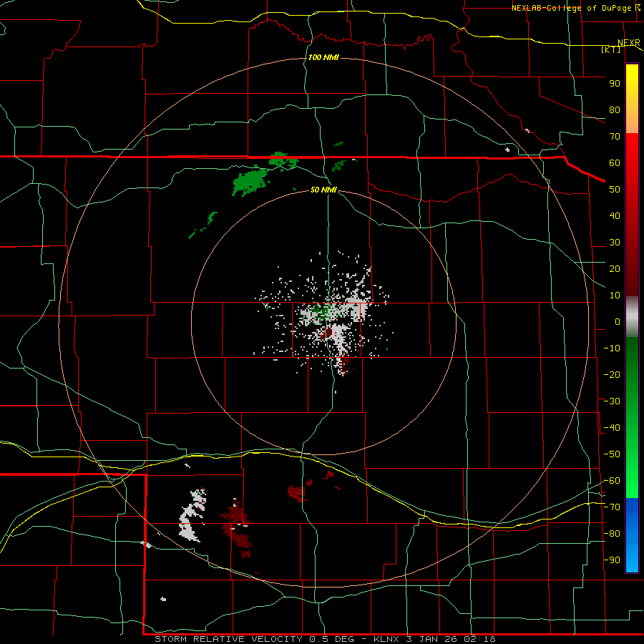Click the 0 knot scale label
The image size is (644, 644).
coord(618,322)
